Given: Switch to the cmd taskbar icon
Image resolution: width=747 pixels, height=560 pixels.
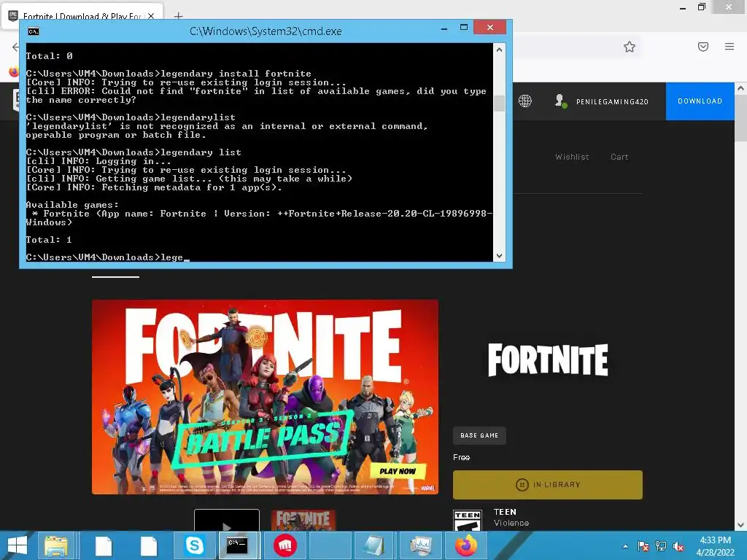Looking at the screenshot, I should pos(237,545).
